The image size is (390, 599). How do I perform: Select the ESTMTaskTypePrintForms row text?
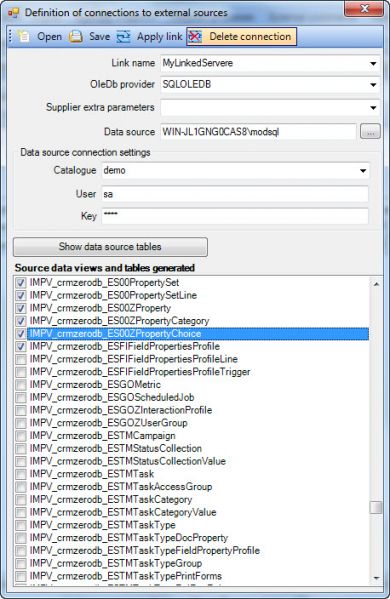tap(126, 576)
